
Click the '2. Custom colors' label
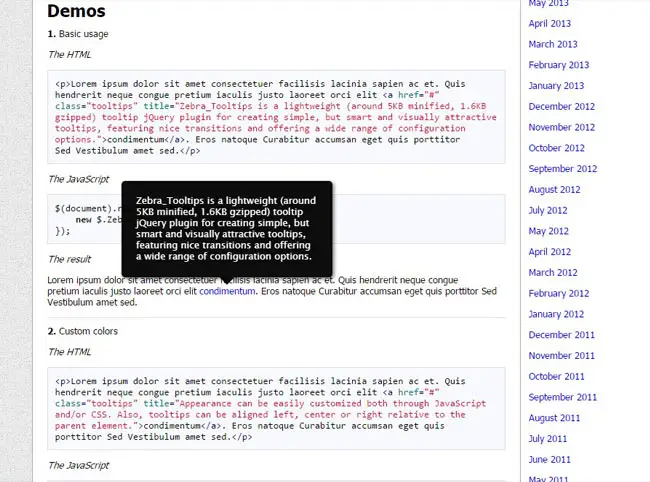coord(82,331)
